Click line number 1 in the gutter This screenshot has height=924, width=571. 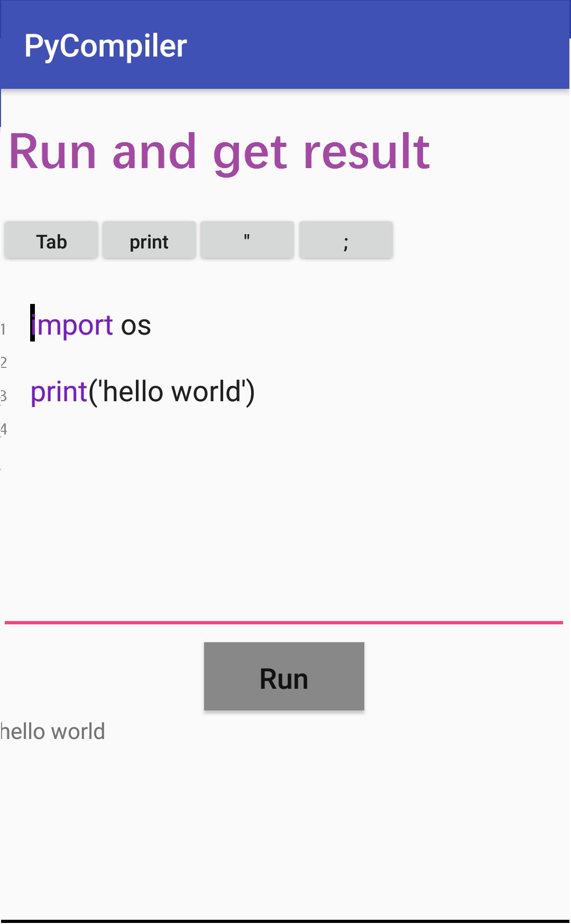click(x=3, y=329)
